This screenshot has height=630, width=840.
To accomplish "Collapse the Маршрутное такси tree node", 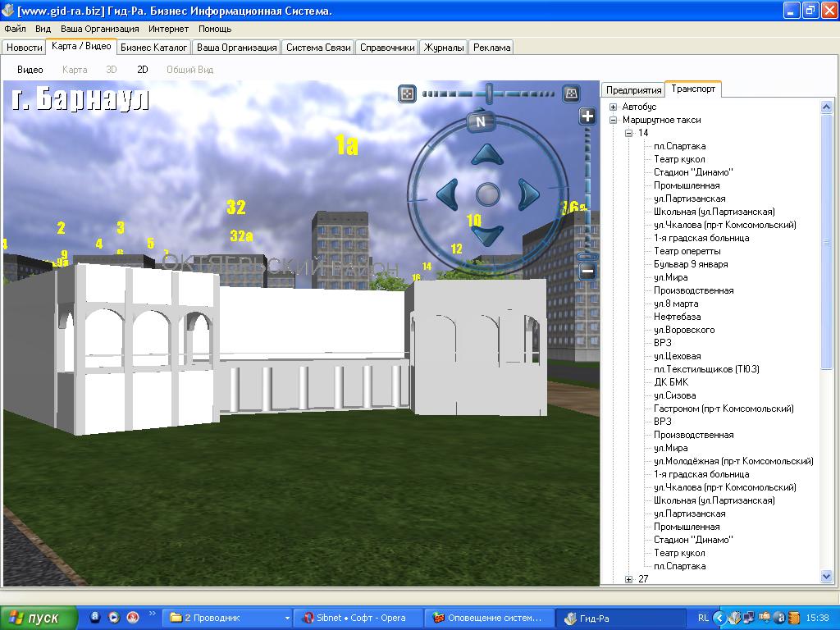I will [613, 120].
